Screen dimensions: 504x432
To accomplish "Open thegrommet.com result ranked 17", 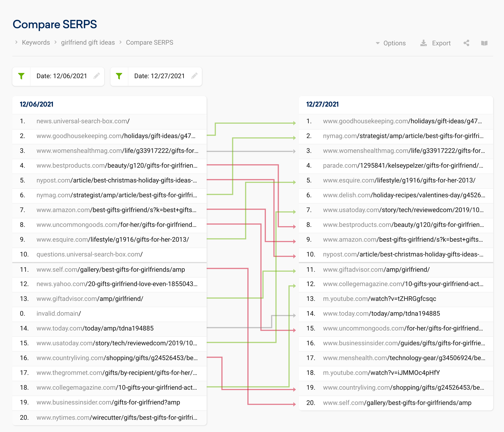I will [x=117, y=373].
